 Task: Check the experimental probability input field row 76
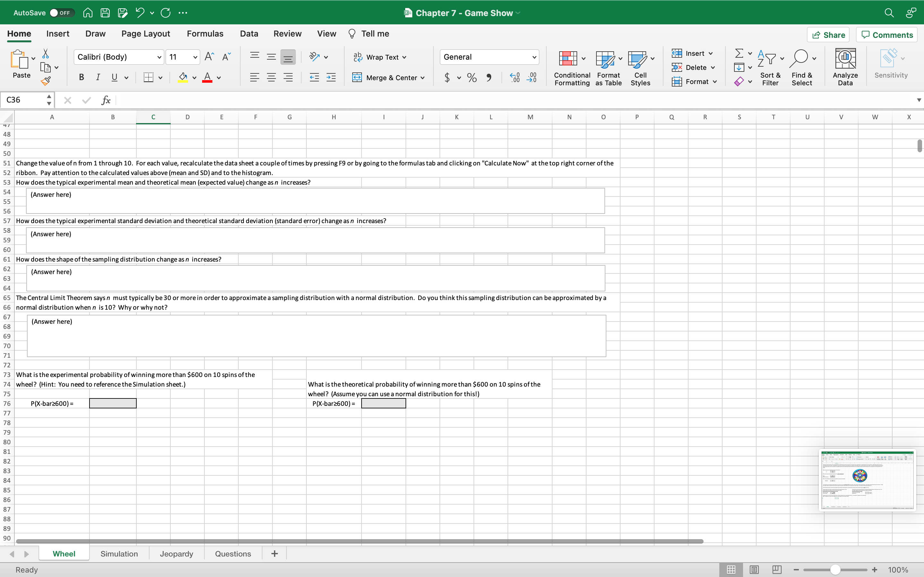[x=113, y=404]
